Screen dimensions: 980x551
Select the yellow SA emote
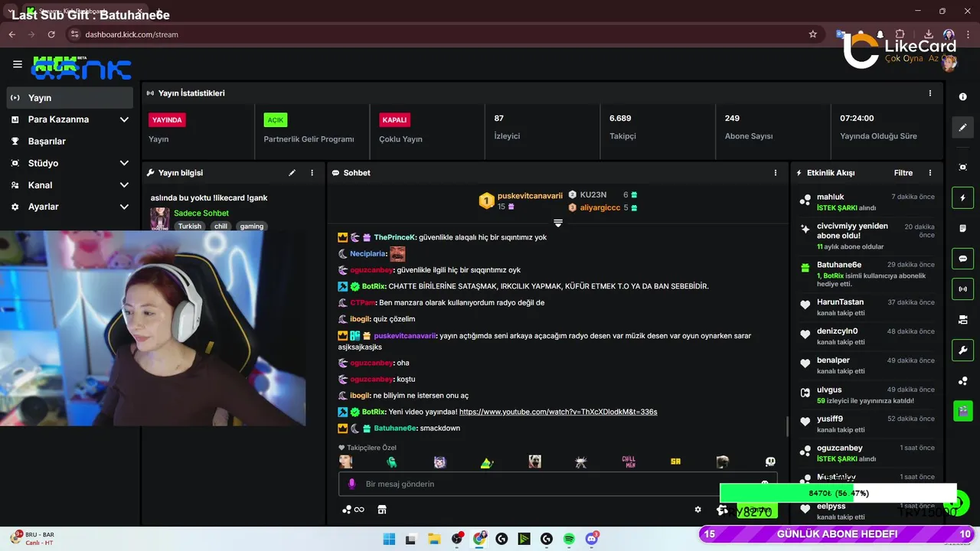tap(675, 462)
